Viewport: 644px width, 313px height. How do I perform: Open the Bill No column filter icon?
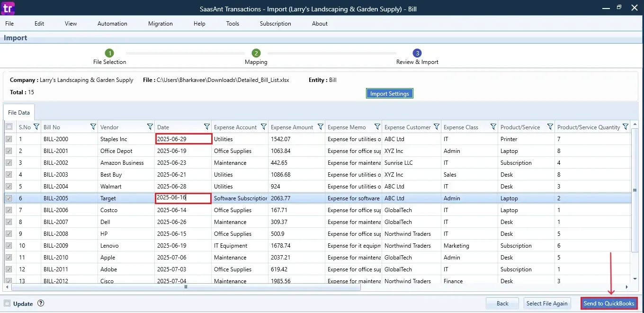(93, 127)
